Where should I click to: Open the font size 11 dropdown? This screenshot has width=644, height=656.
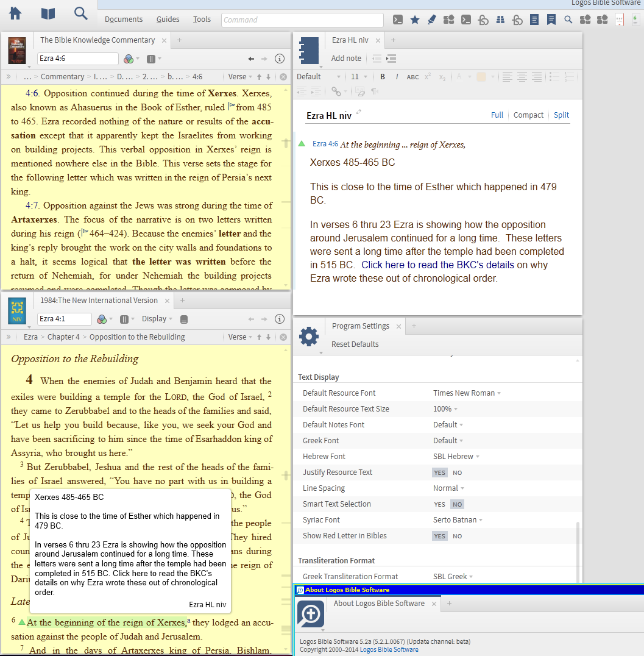(x=359, y=77)
